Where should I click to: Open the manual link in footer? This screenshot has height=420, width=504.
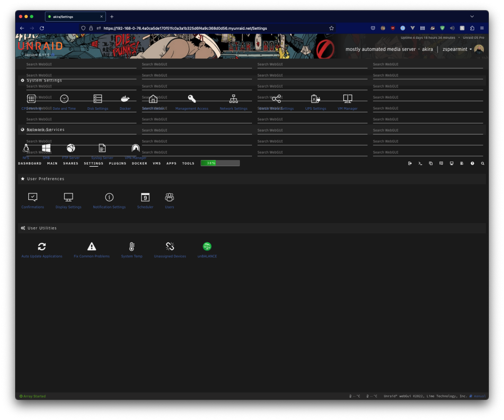click(479, 396)
